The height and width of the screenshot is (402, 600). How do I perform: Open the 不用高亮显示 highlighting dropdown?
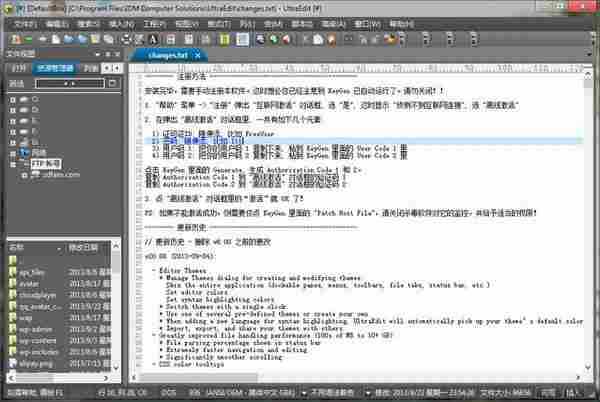pyautogui.click(x=368, y=392)
